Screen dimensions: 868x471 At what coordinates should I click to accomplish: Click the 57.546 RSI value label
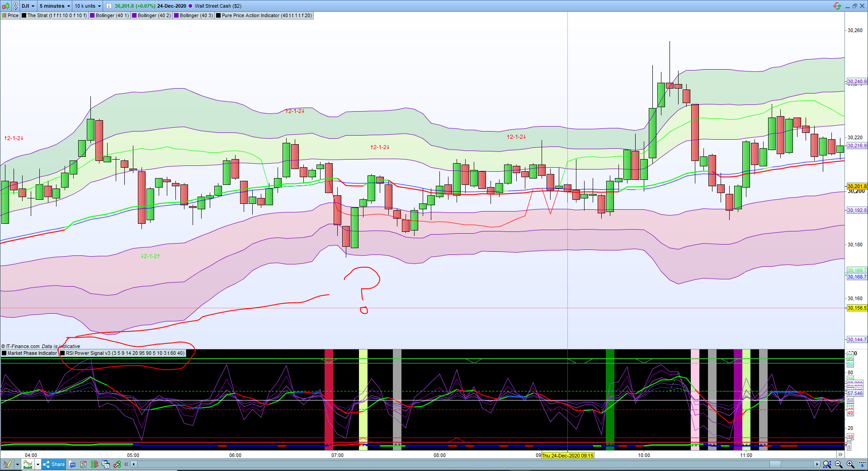point(855,393)
